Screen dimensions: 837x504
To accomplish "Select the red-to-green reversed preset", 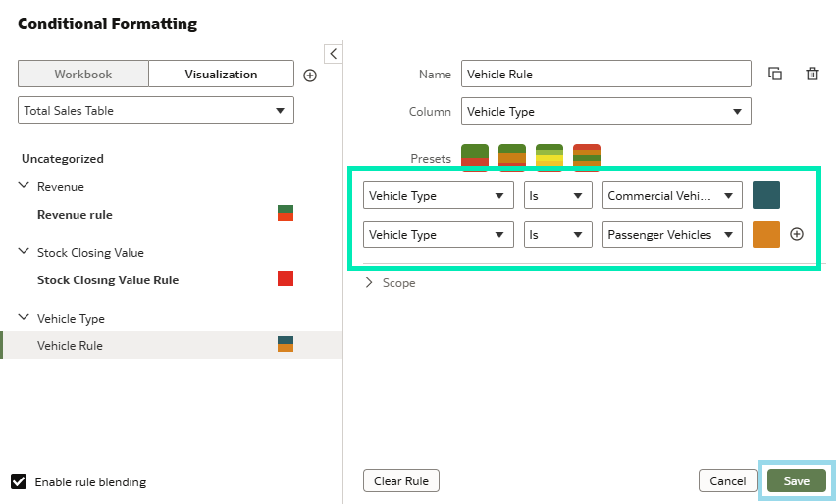I will click(587, 157).
